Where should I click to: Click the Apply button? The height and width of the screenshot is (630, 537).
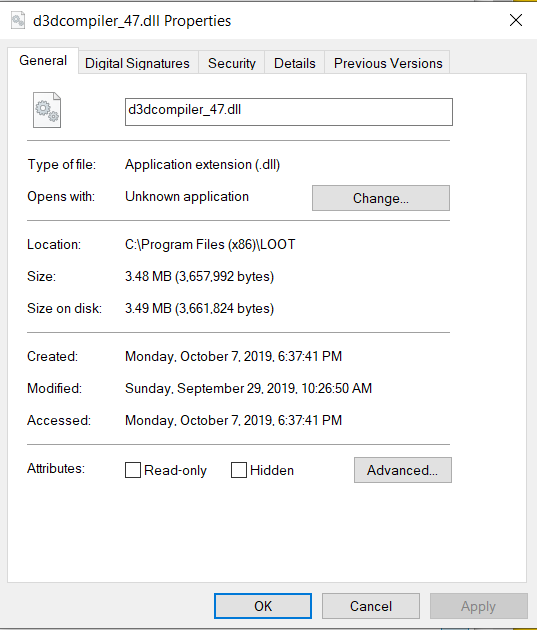(x=478, y=606)
